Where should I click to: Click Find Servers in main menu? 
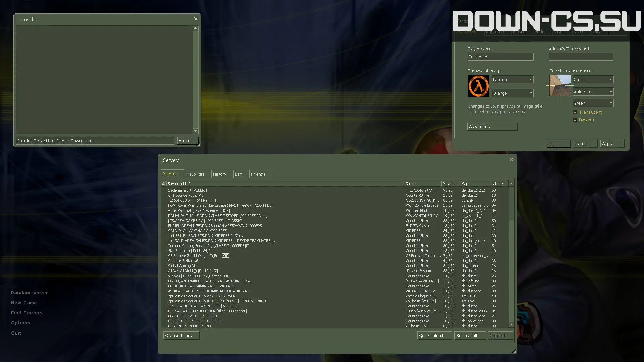coord(27,313)
